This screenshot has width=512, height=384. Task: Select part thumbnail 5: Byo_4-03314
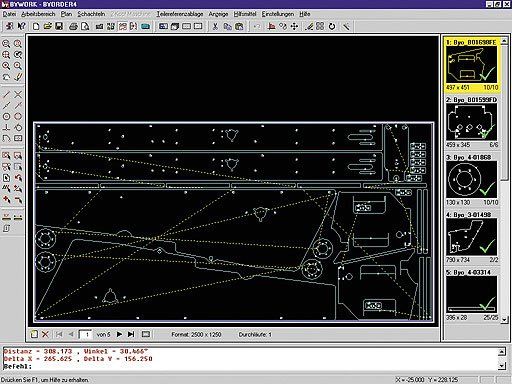tap(472, 295)
